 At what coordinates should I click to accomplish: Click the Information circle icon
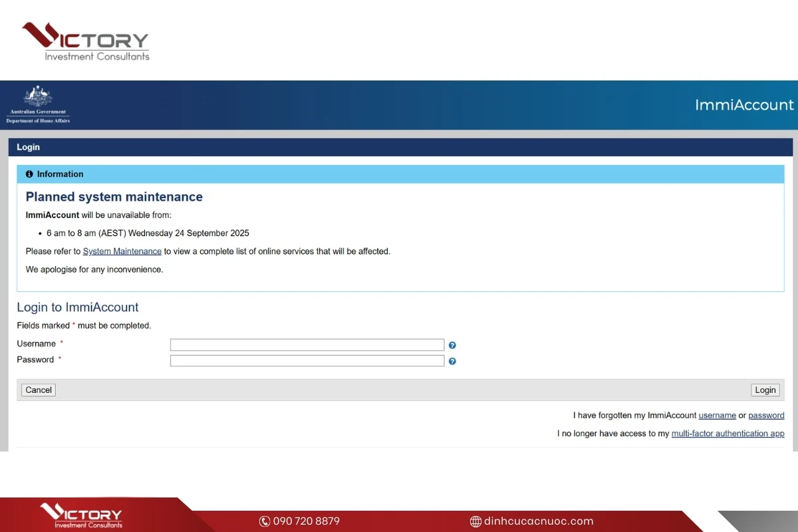tap(29, 174)
